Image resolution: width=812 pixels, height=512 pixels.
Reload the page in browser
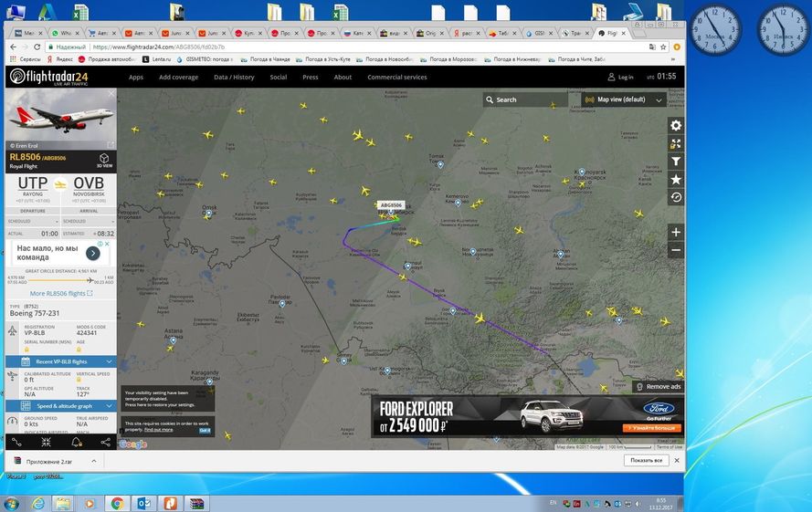pyautogui.click(x=37, y=47)
